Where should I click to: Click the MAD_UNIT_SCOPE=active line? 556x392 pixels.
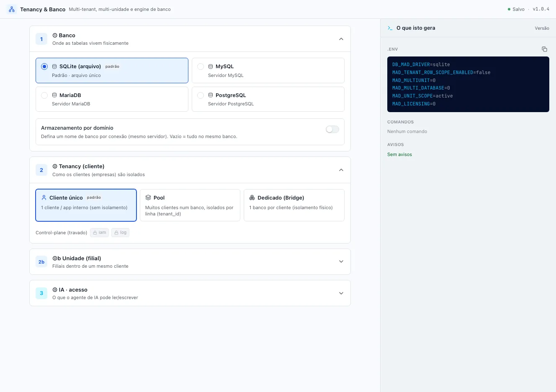pos(422,96)
